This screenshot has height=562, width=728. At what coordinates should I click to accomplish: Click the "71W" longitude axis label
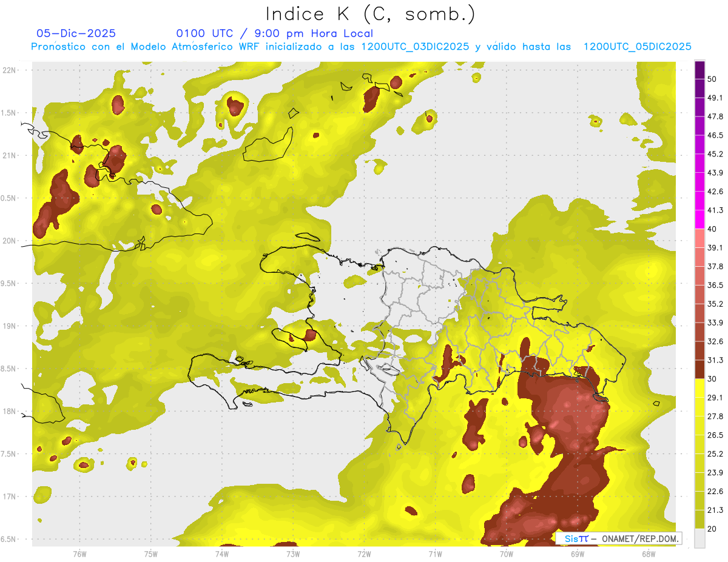click(x=435, y=554)
